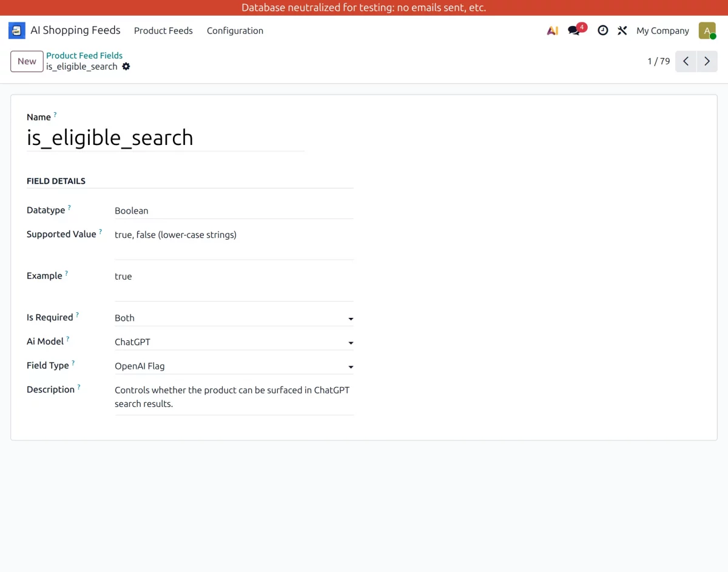Click the gear icon beside is_eligible_search

(x=126, y=67)
